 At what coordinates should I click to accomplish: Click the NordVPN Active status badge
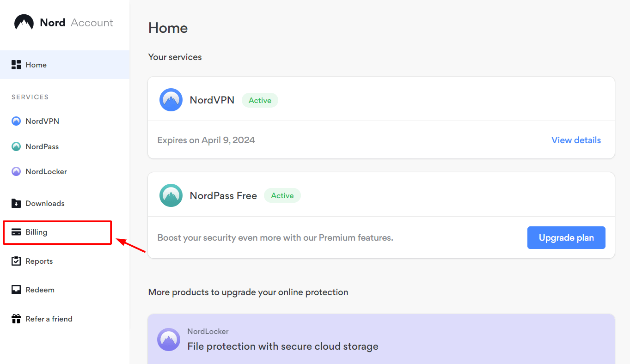[260, 100]
